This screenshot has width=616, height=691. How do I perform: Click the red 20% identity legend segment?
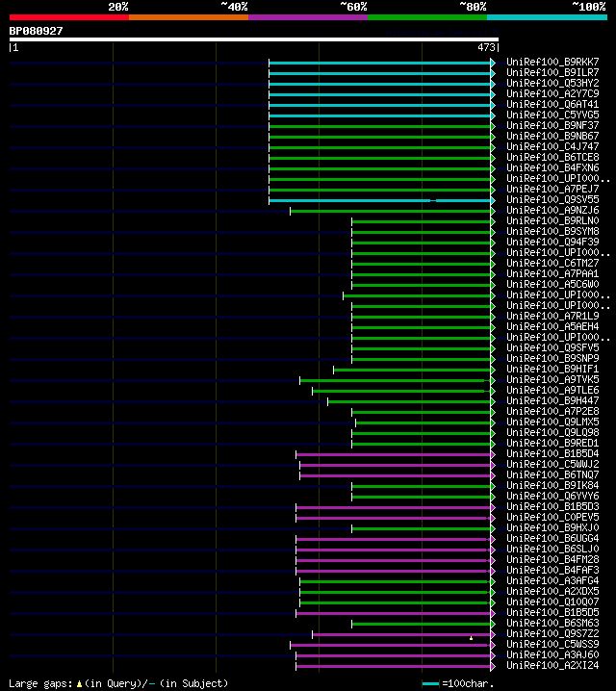coord(69,17)
